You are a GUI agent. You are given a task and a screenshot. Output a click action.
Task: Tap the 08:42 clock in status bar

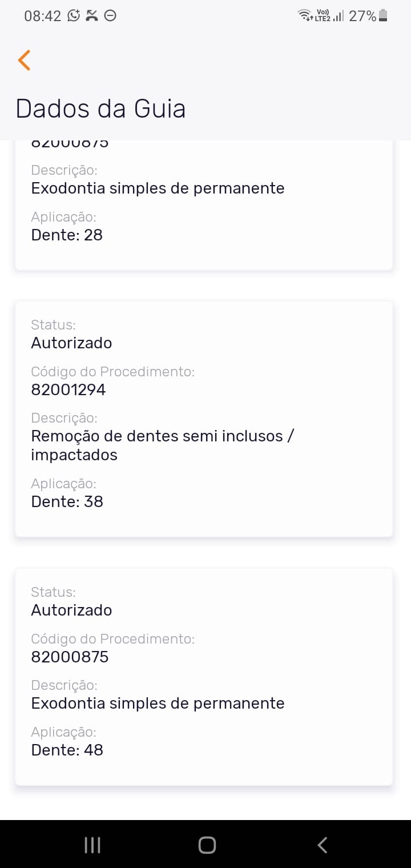pos(42,16)
